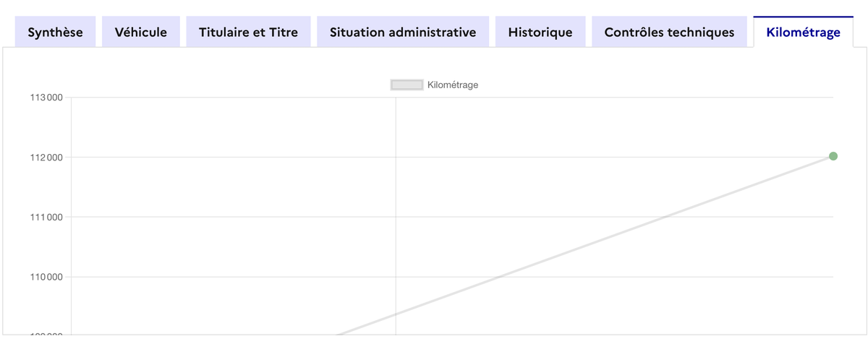This screenshot has height=352, width=868.
Task: Click the 112 000 y-axis label
Action: pyautogui.click(x=46, y=158)
